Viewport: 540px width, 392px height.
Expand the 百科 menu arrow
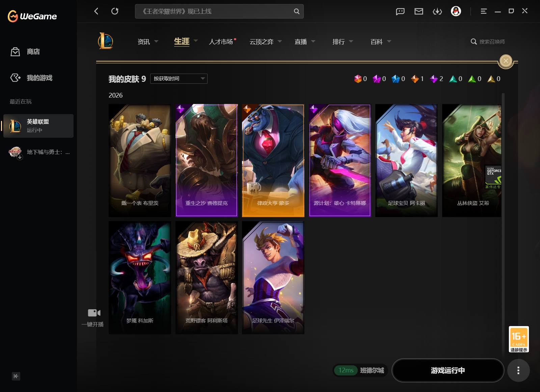click(x=389, y=41)
